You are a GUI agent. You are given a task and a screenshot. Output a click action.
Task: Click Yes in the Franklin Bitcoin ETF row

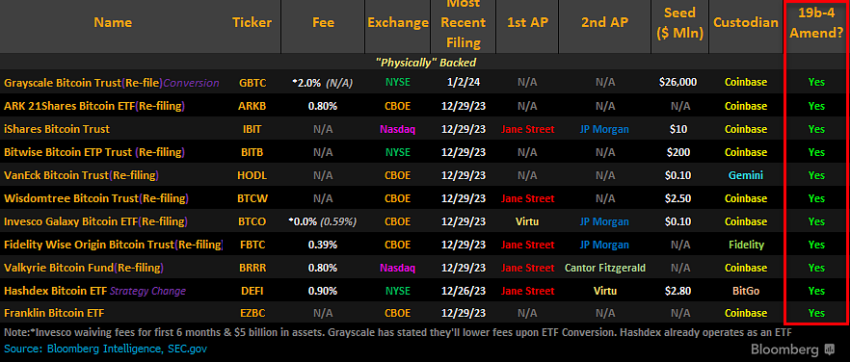[816, 313]
